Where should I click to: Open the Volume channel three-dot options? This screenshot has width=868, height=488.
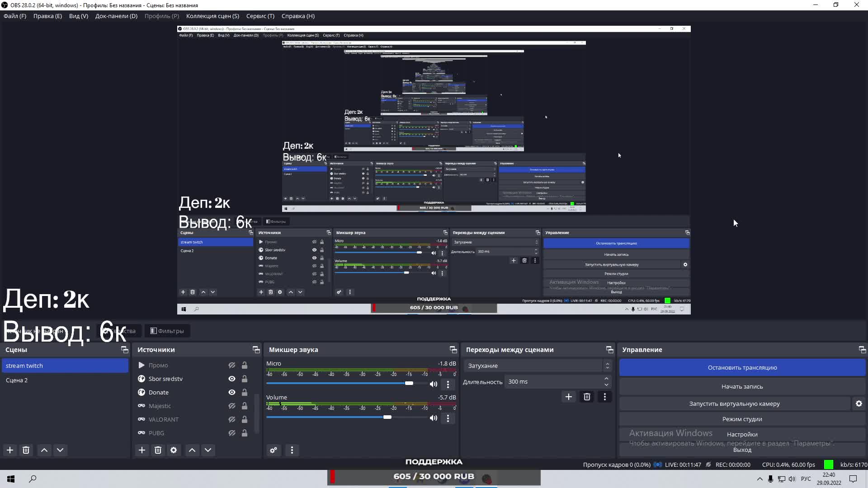[x=448, y=418]
